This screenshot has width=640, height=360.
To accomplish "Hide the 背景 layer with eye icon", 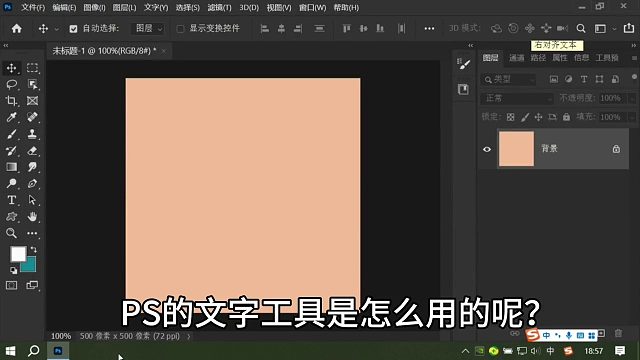I will click(487, 149).
